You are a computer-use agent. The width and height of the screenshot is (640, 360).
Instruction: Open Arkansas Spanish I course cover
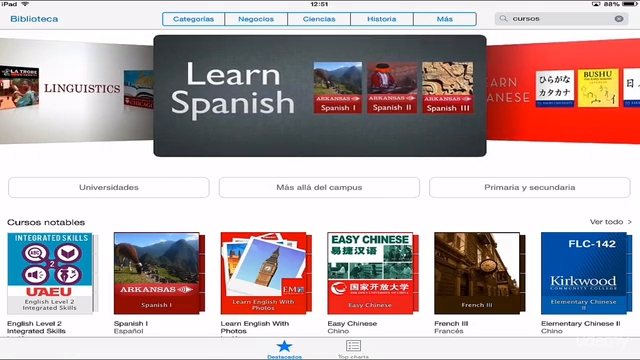157,273
